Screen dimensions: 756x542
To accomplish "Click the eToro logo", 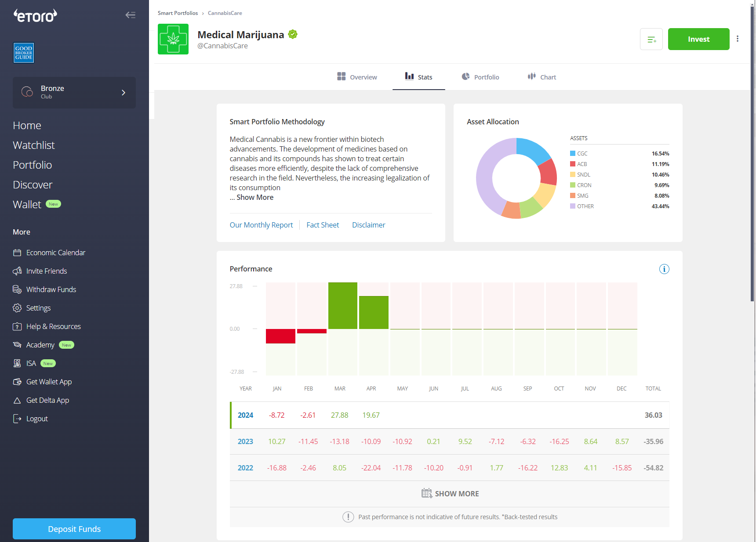I will tap(35, 16).
